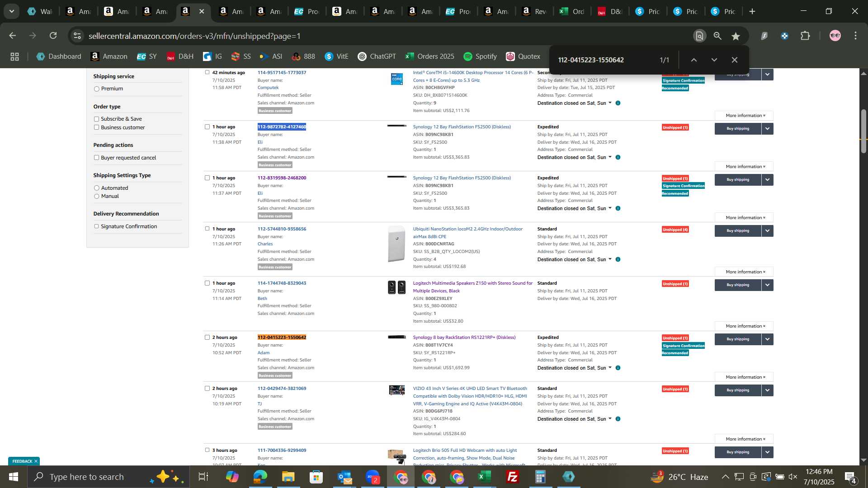Open Dashboard bookmark
Image resolution: width=868 pixels, height=488 pixels.
point(59,56)
